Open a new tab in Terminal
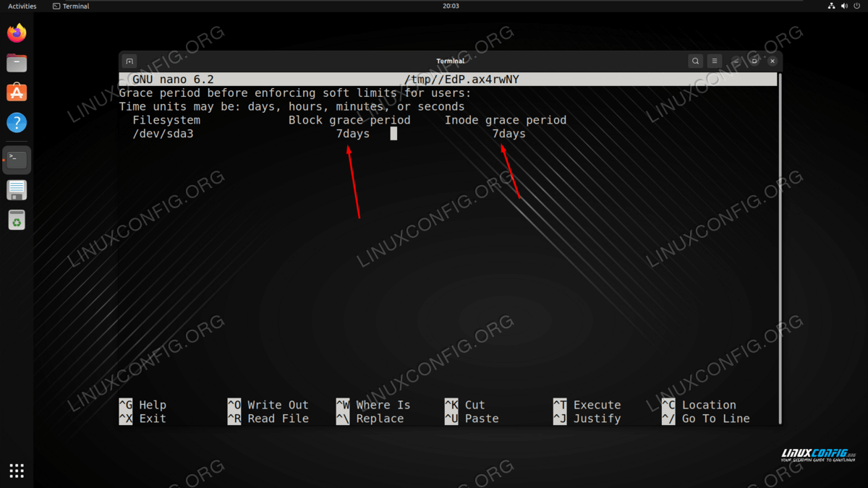The image size is (868, 488). pos(129,61)
